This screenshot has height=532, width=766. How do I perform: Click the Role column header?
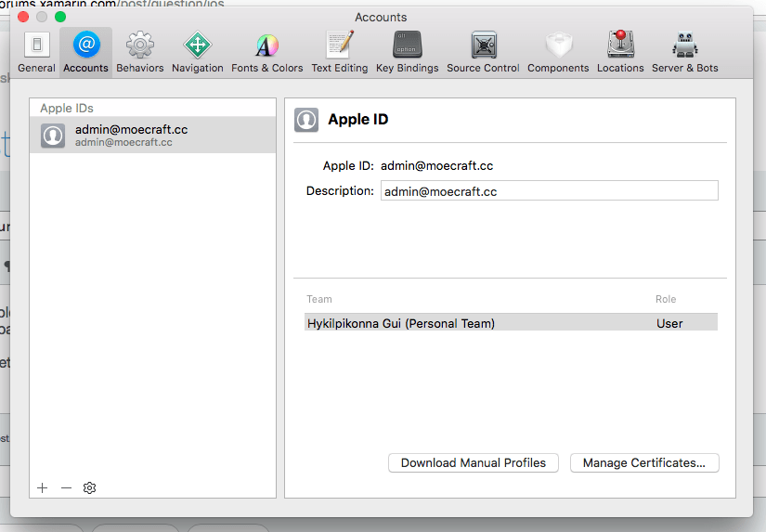pos(666,299)
